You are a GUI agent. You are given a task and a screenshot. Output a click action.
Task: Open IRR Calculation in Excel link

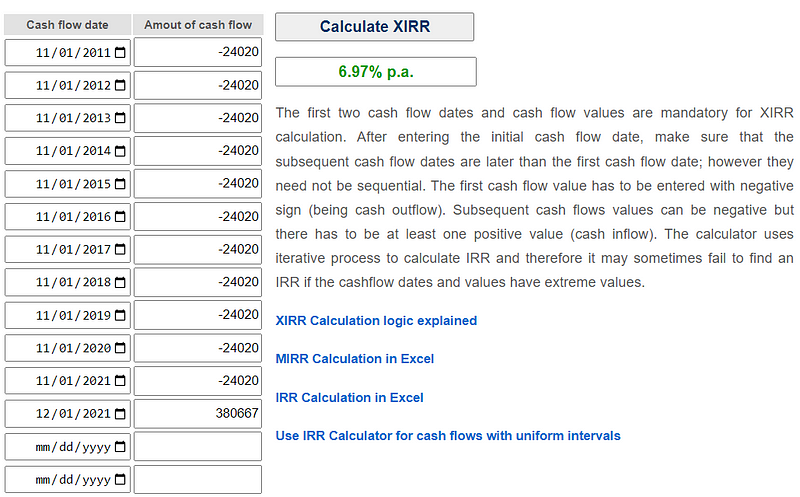coord(349,398)
